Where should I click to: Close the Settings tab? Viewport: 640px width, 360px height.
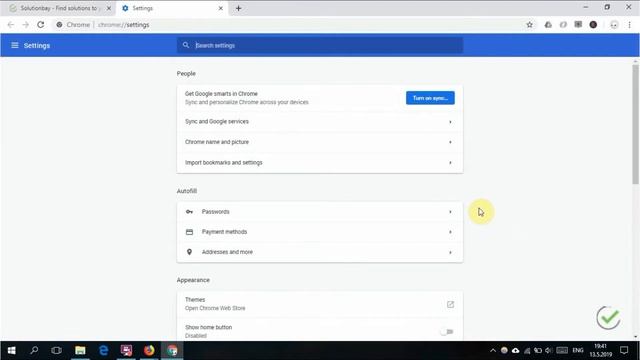tap(220, 8)
